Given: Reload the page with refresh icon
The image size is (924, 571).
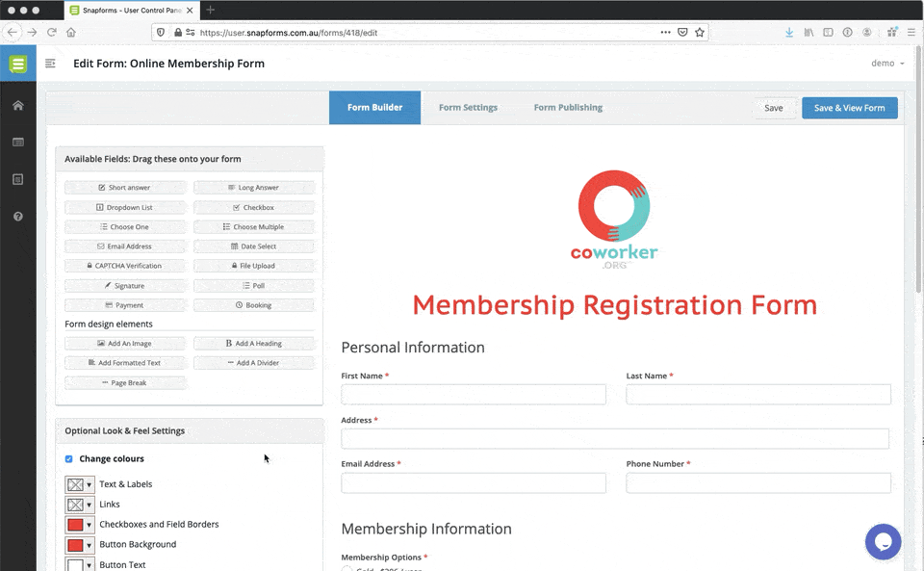Looking at the screenshot, I should click(52, 33).
